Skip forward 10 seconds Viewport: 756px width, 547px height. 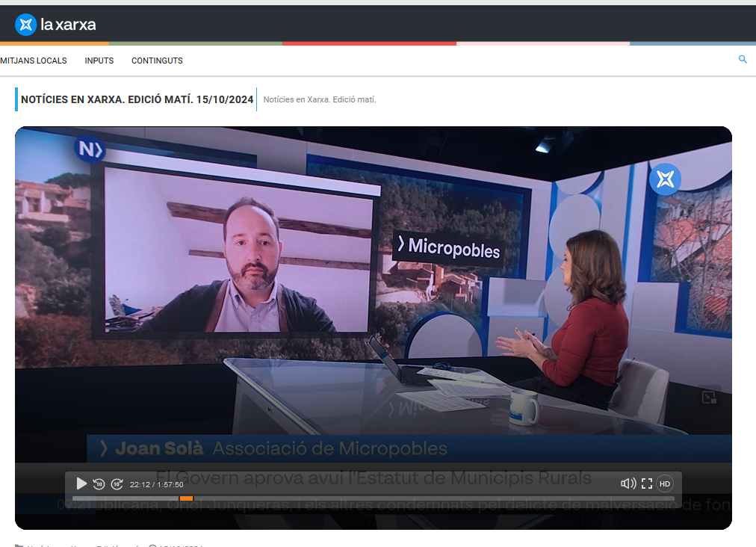coord(117,483)
